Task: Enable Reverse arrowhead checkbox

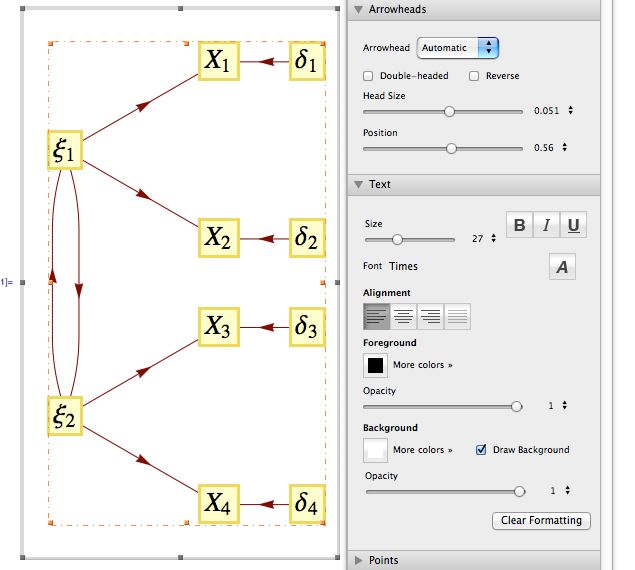Action: [x=474, y=76]
